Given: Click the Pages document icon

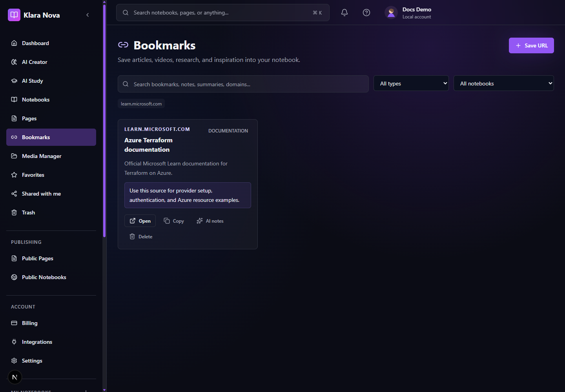Looking at the screenshot, I should [x=14, y=118].
